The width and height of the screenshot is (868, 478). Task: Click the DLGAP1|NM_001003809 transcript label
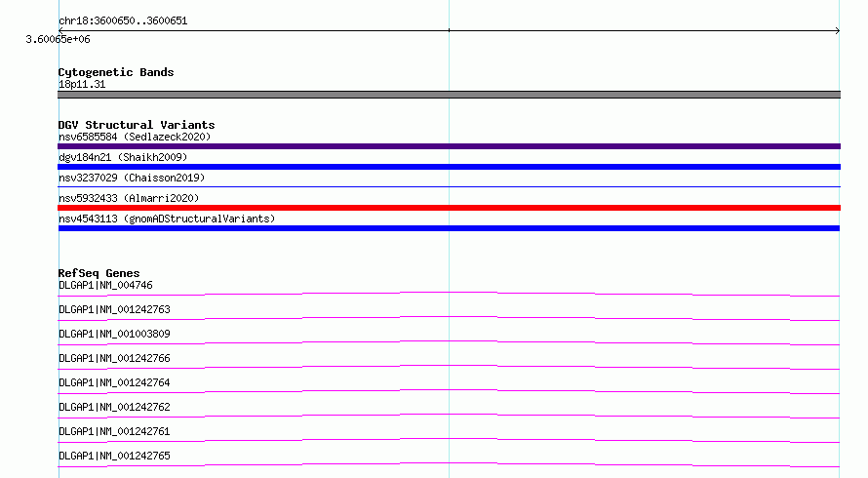click(x=114, y=334)
